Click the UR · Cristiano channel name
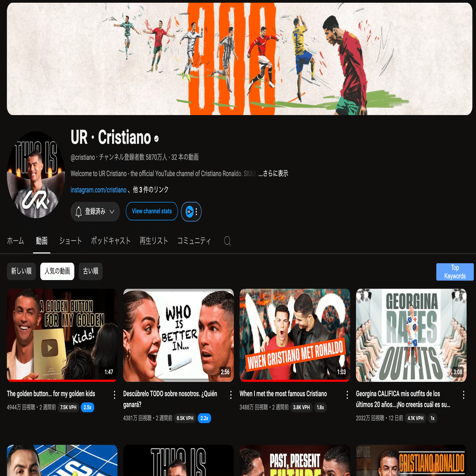 pyautogui.click(x=111, y=137)
